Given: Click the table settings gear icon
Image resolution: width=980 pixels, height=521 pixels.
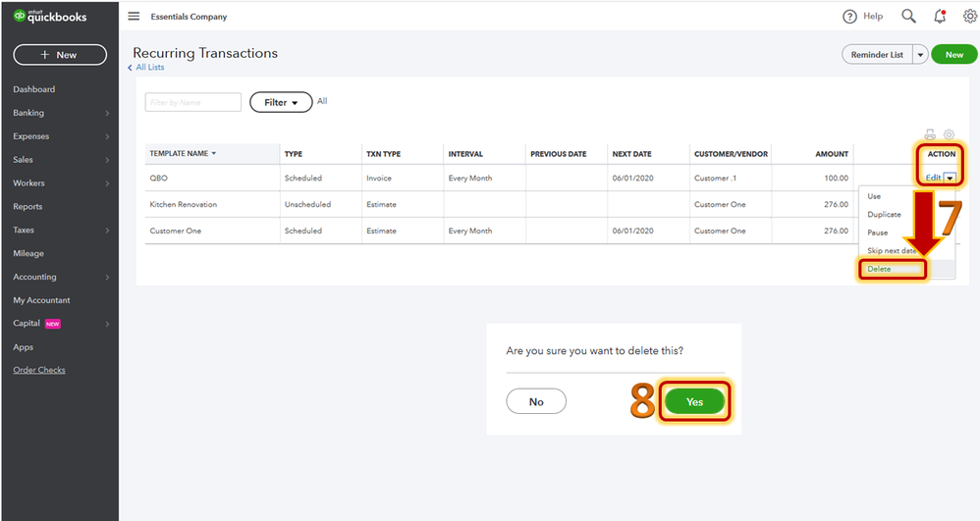Looking at the screenshot, I should pos(949,134).
